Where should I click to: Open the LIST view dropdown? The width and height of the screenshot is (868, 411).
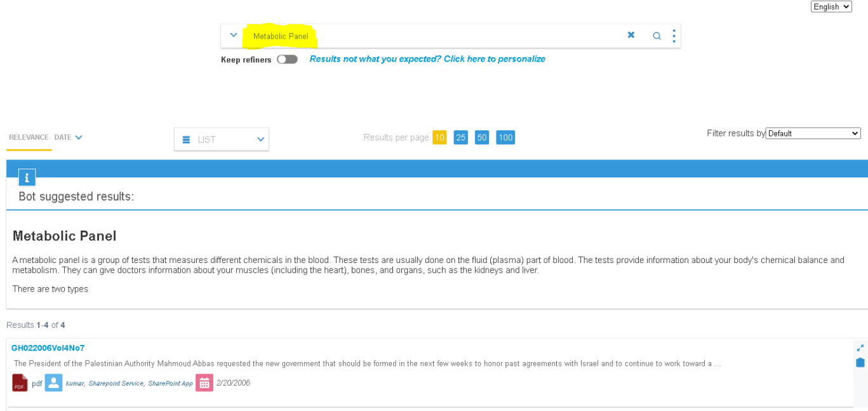click(221, 140)
